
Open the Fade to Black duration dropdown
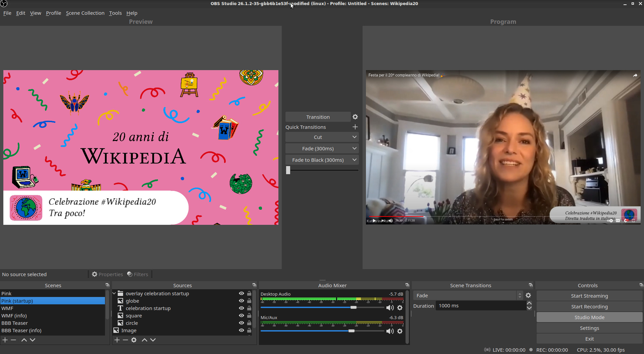tap(354, 160)
